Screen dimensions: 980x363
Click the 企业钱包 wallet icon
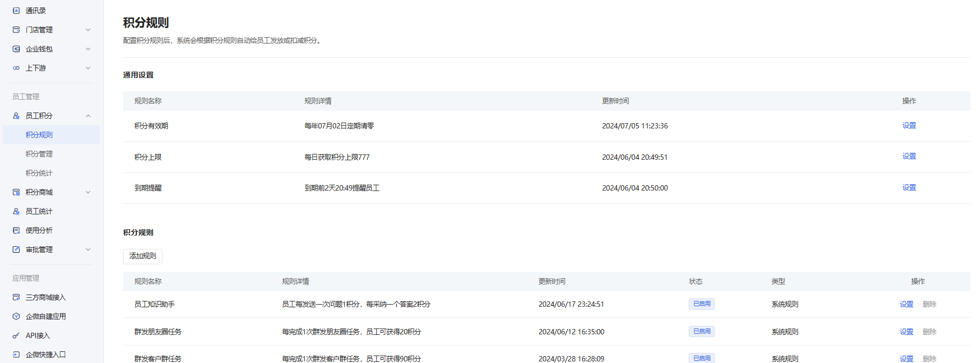click(x=16, y=49)
